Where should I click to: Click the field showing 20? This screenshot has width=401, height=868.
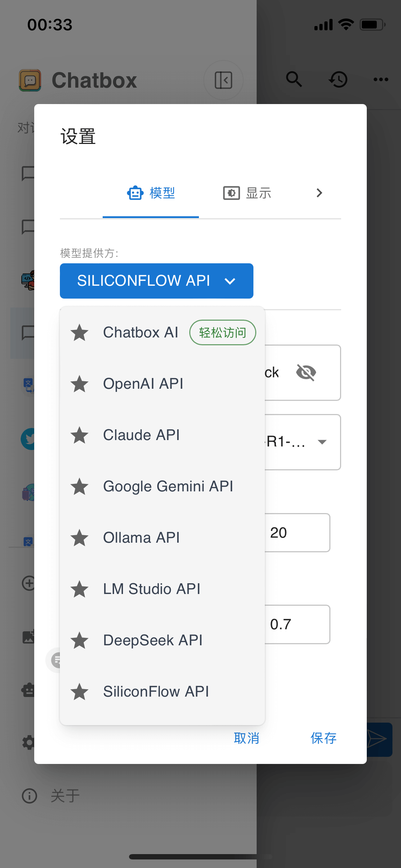[297, 533]
